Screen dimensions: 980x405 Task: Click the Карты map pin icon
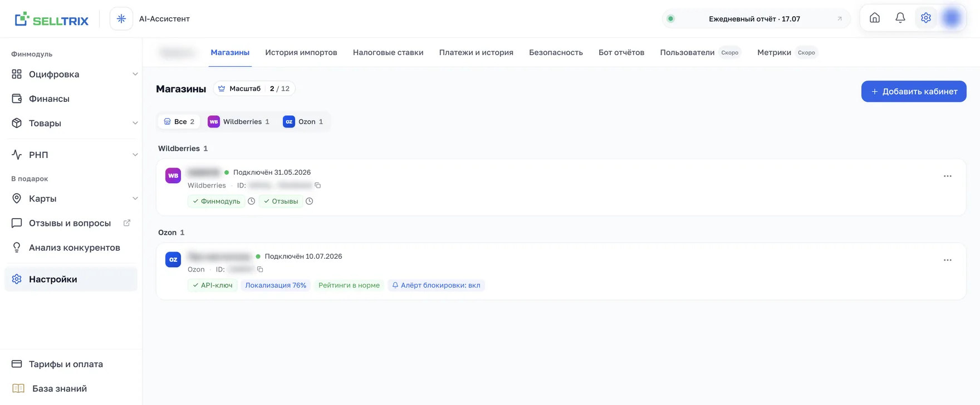(17, 199)
